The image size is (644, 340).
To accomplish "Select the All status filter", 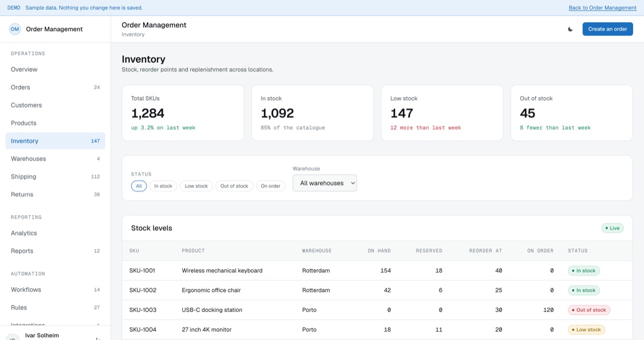I will (139, 186).
